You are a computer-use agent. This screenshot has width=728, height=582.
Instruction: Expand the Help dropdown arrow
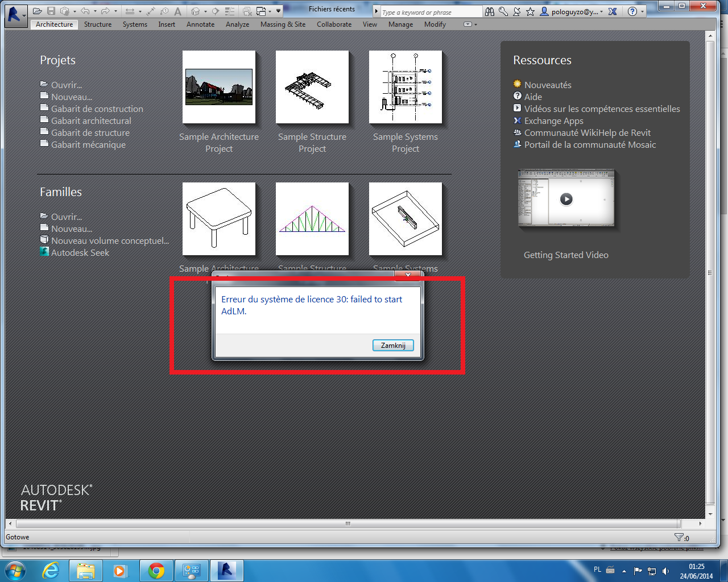click(642, 11)
